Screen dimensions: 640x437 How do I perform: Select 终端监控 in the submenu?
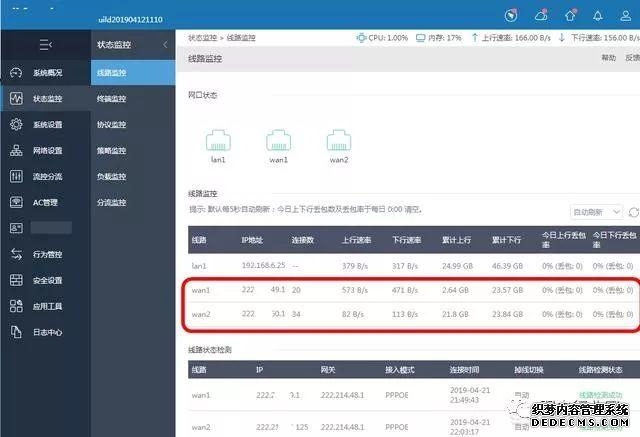(111, 98)
